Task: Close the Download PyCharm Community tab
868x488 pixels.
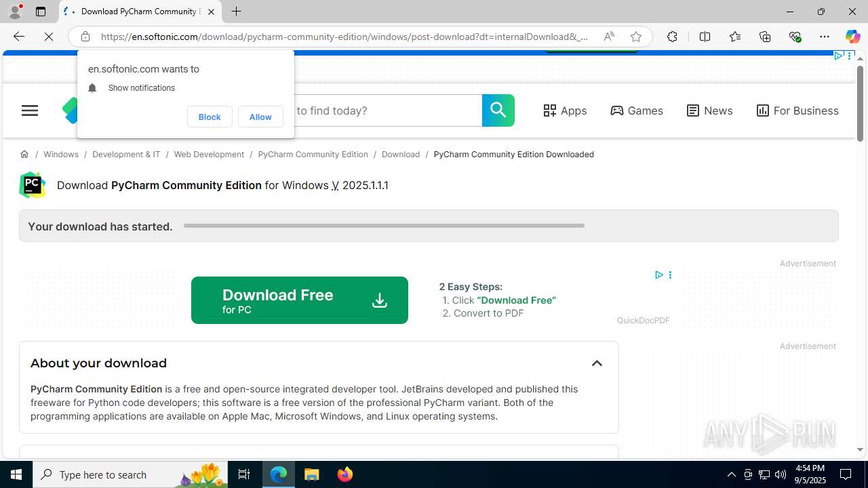Action: [211, 12]
